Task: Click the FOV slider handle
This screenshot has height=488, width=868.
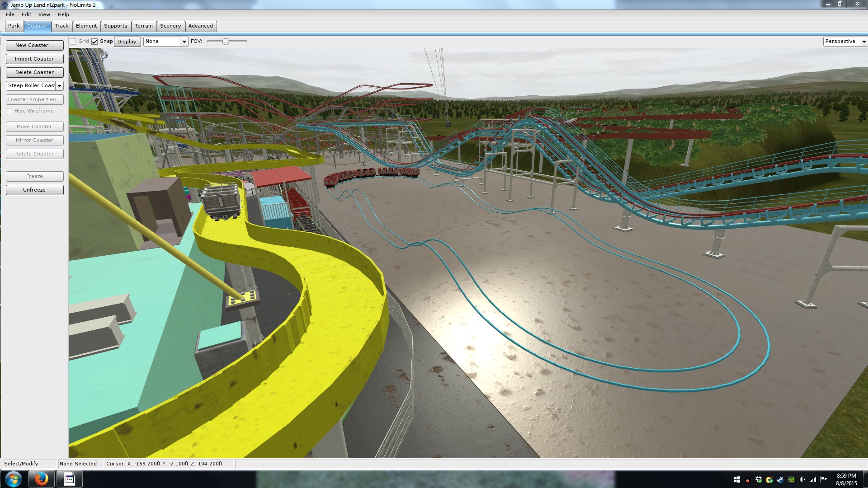Action: pyautogui.click(x=226, y=42)
